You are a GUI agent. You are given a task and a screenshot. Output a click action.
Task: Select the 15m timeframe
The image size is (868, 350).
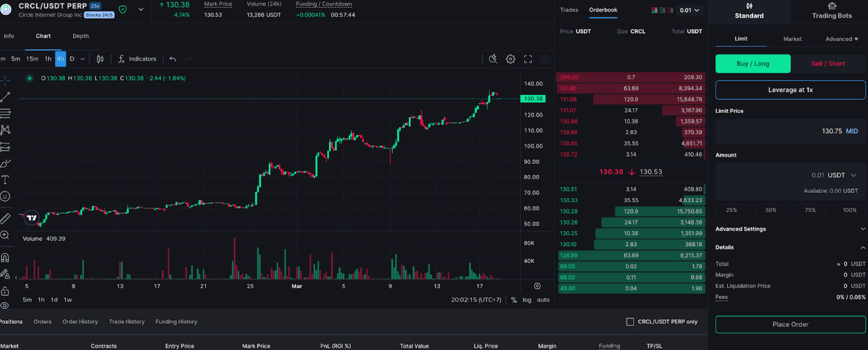point(32,59)
